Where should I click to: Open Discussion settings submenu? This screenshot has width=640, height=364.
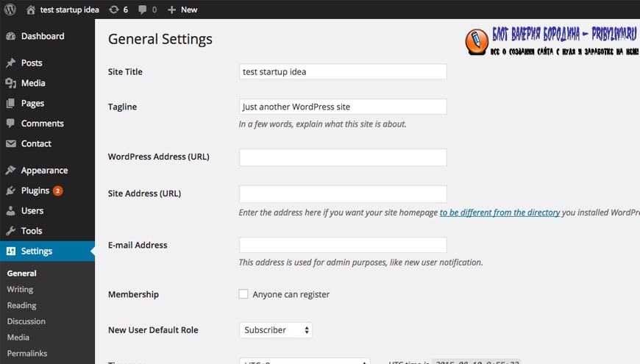pyautogui.click(x=26, y=321)
